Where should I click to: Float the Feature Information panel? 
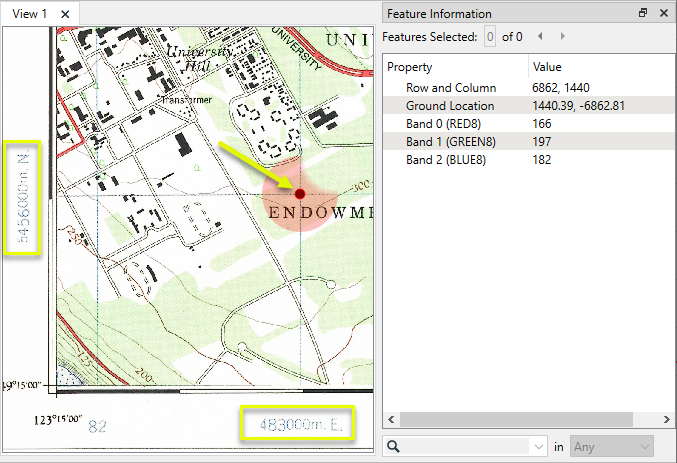coord(643,13)
